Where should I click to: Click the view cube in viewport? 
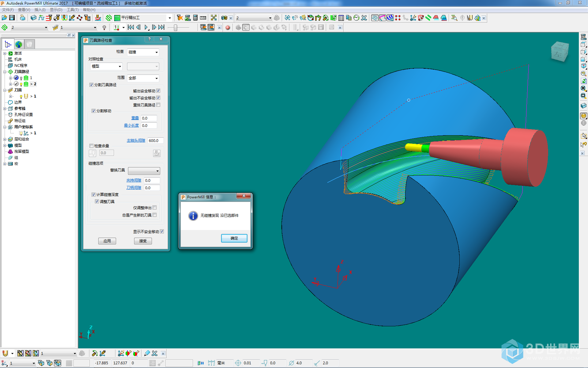coord(560,52)
